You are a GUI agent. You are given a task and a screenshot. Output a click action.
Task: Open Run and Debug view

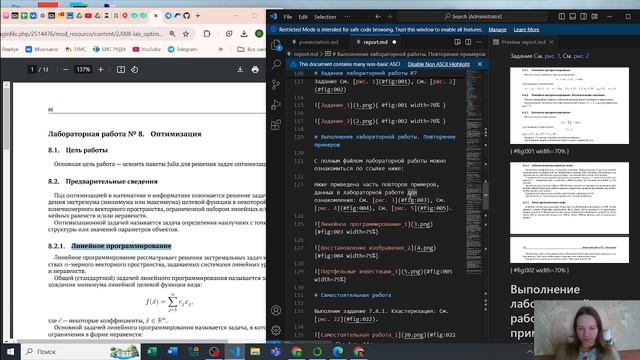point(276,104)
